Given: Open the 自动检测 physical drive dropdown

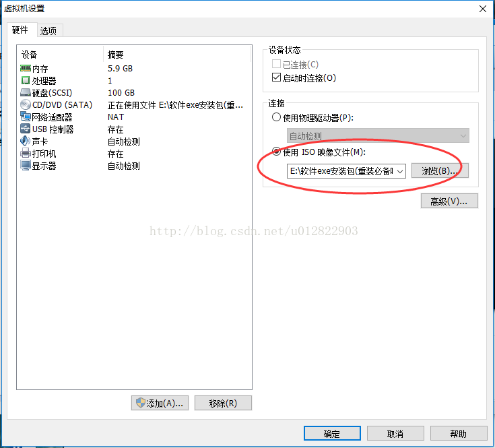Looking at the screenshot, I should (378, 136).
